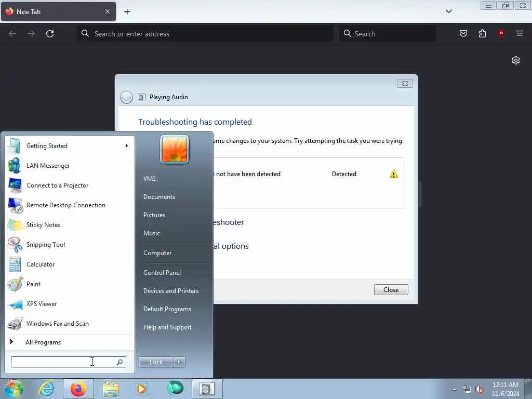Open Help and Support

pyautogui.click(x=168, y=327)
